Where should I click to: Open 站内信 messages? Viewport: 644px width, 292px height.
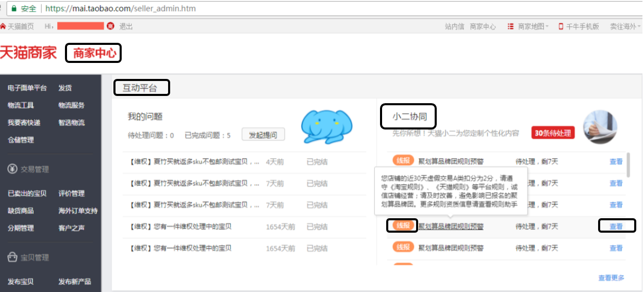pos(454,26)
